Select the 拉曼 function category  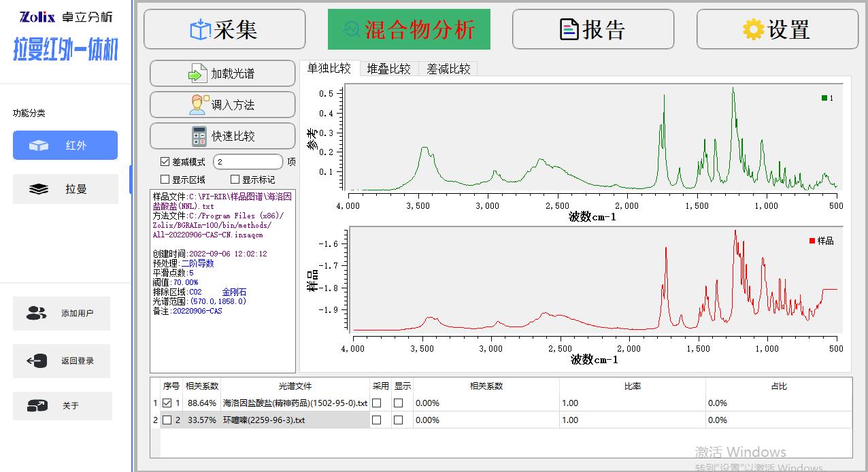65,189
